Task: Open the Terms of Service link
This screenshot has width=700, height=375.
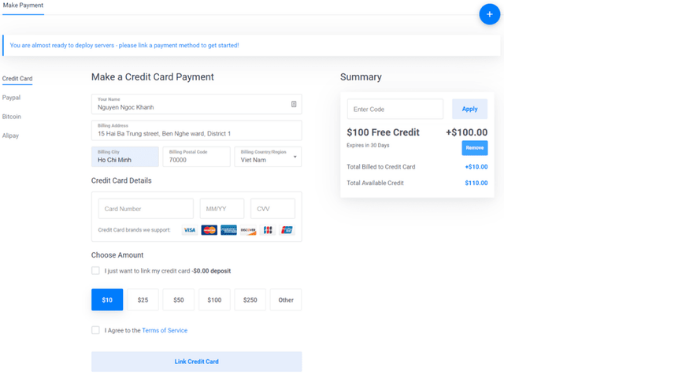Action: point(165,330)
